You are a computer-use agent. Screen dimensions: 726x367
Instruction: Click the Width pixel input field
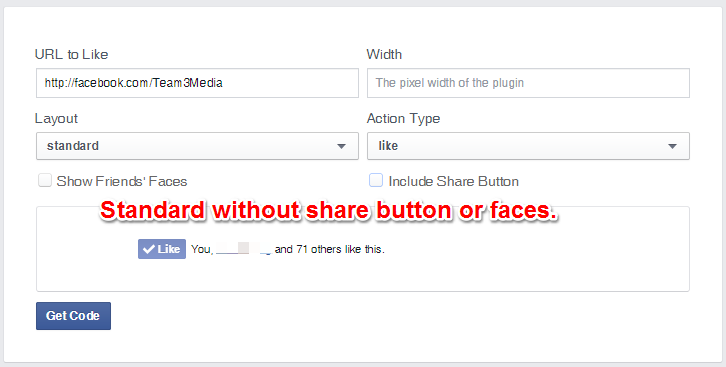tap(528, 83)
